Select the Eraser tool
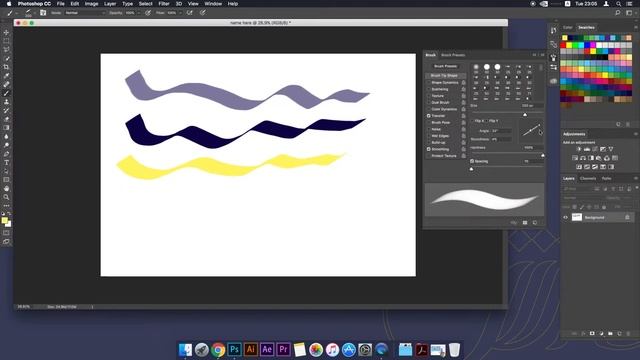This screenshot has width=640, height=360. click(x=6, y=119)
